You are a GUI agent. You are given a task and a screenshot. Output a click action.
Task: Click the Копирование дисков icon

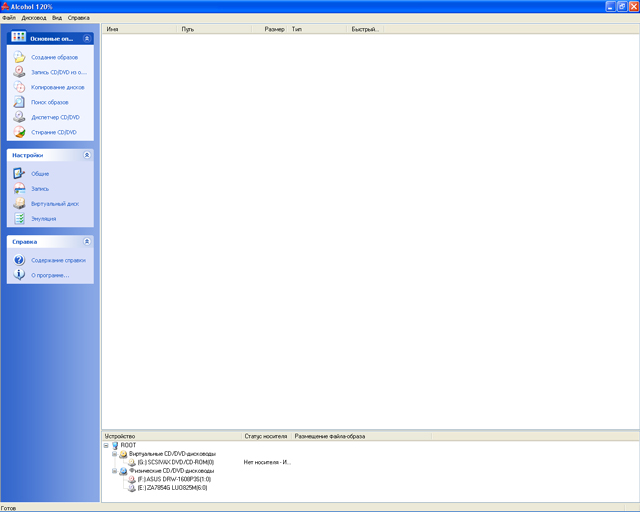point(19,87)
